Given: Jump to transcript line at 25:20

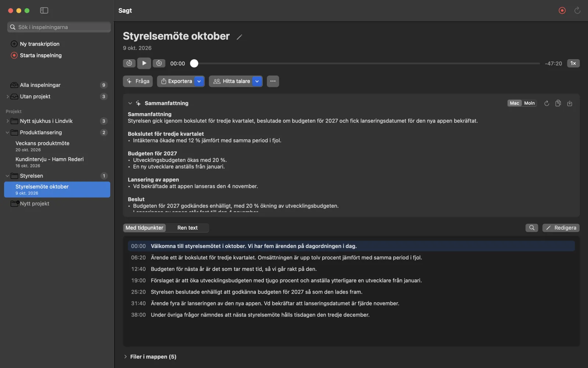Looking at the screenshot, I should [x=351, y=292].
